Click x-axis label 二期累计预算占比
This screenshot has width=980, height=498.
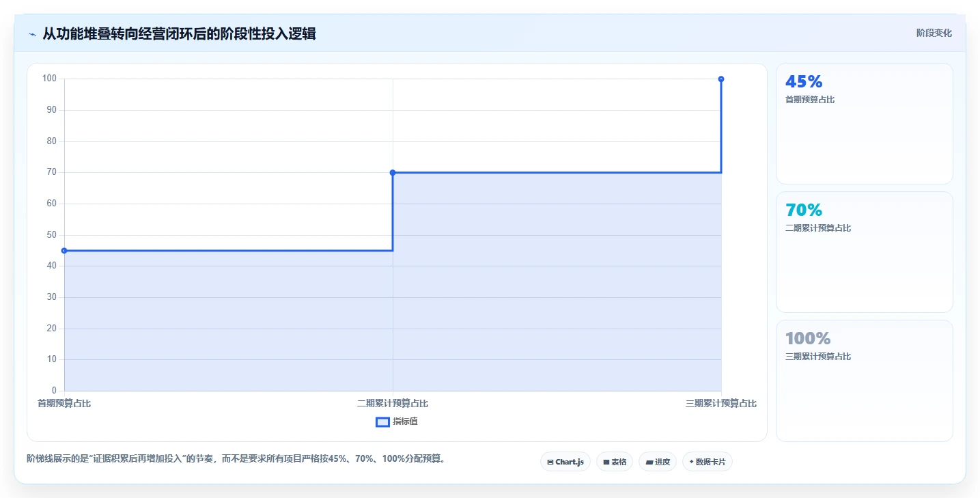tap(393, 404)
